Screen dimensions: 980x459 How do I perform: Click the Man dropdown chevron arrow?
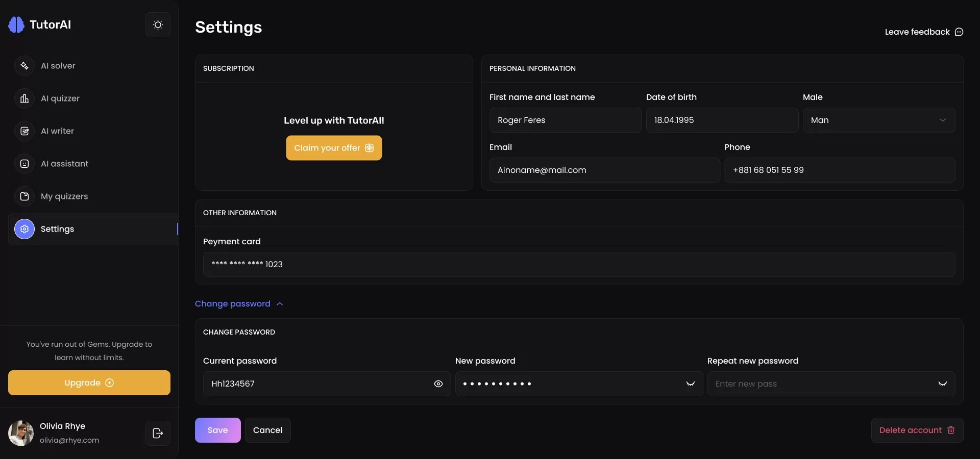pyautogui.click(x=942, y=120)
